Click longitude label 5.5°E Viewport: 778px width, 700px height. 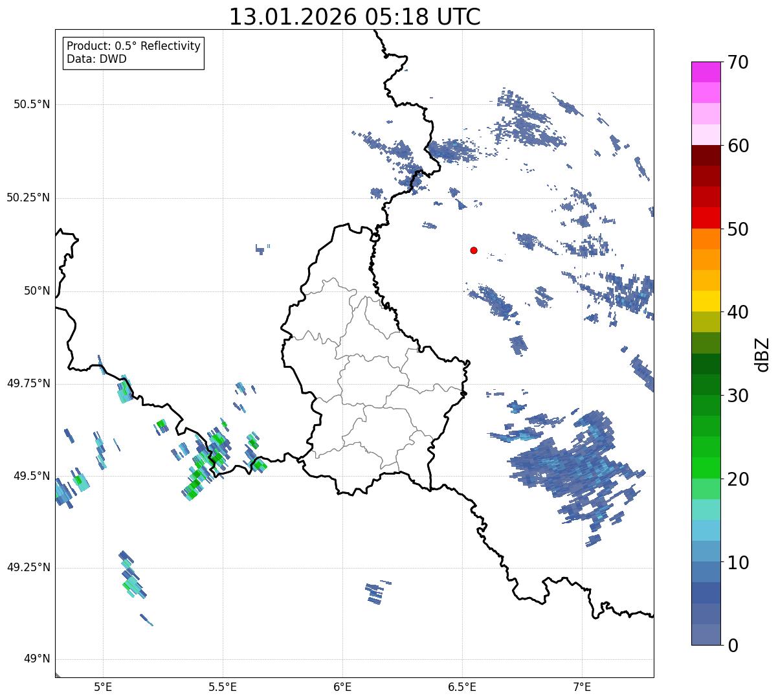tap(223, 686)
